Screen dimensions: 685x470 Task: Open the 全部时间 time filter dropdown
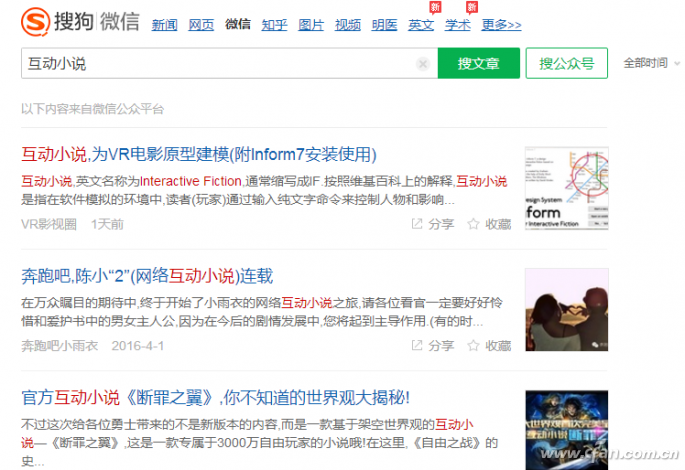(651, 63)
